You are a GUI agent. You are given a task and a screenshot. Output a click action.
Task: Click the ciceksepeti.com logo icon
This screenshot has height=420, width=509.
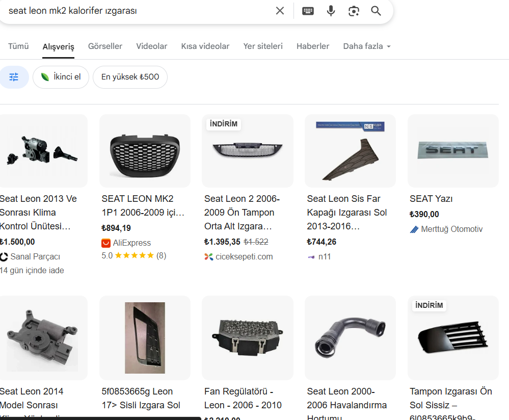[x=209, y=256]
